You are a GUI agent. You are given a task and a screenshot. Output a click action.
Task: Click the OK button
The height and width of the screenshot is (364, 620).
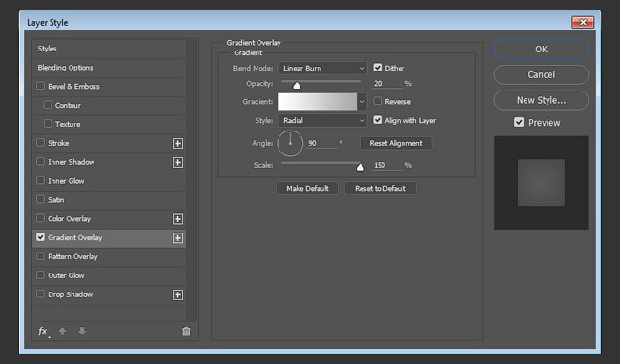coord(541,50)
